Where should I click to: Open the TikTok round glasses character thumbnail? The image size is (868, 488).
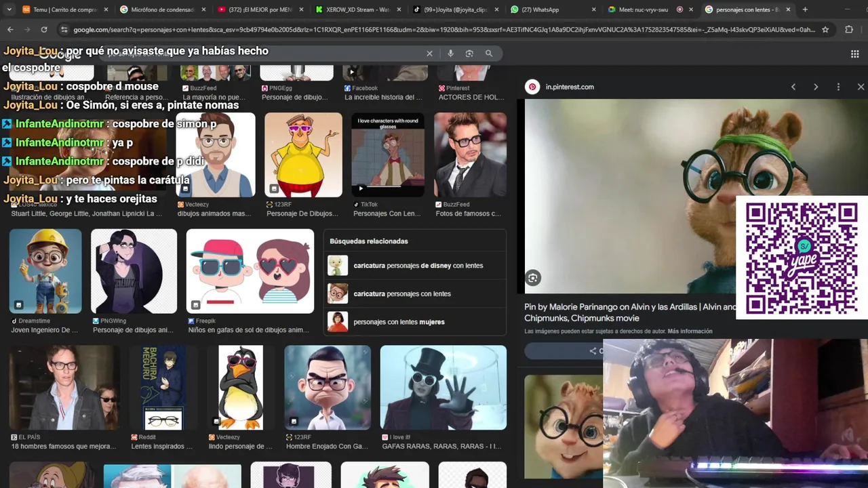click(x=388, y=155)
